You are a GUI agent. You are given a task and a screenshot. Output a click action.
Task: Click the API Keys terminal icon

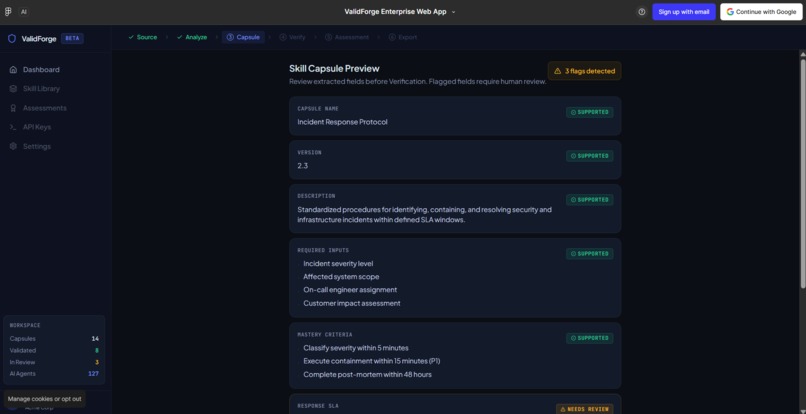tap(13, 127)
